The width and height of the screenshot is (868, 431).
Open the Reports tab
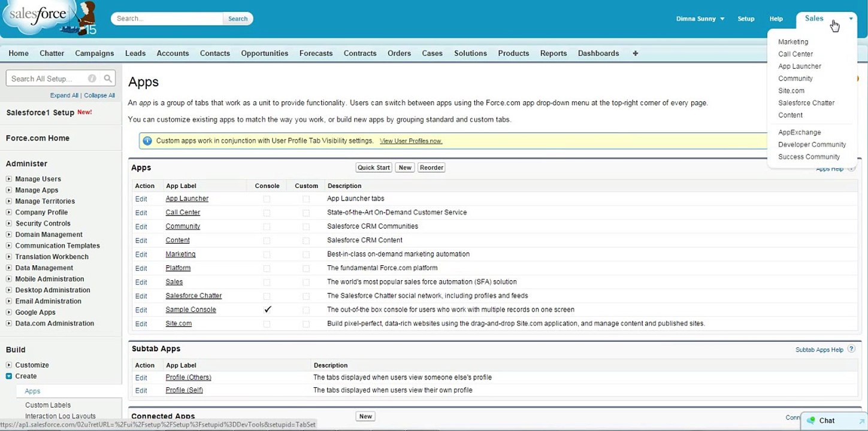pyautogui.click(x=554, y=53)
